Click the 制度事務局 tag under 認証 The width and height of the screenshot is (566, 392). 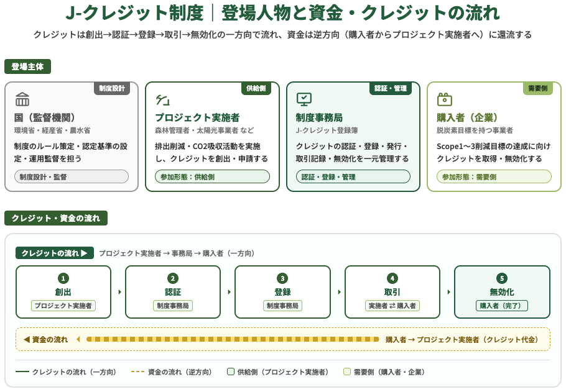point(172,306)
